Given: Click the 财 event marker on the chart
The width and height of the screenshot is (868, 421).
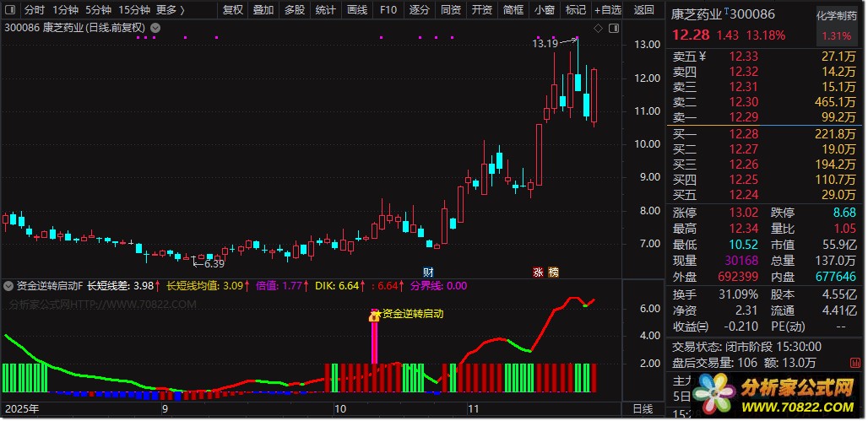Looking at the screenshot, I should (428, 272).
